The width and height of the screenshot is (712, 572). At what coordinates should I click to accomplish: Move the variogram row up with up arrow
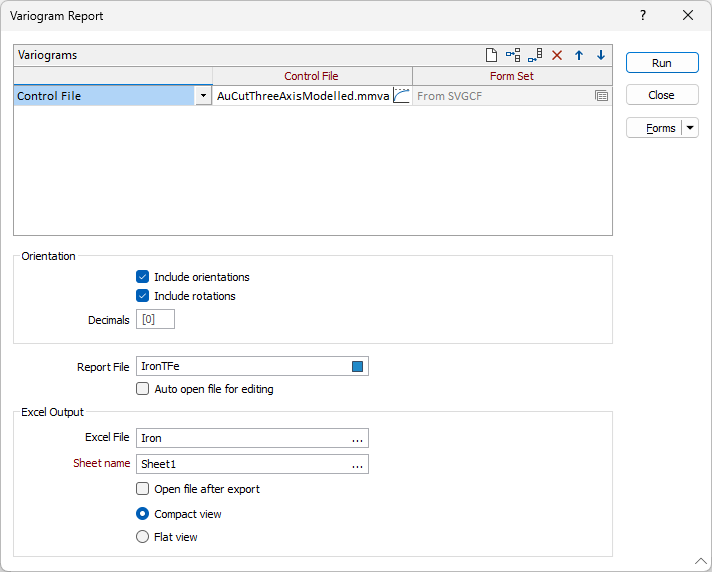[x=579, y=55]
